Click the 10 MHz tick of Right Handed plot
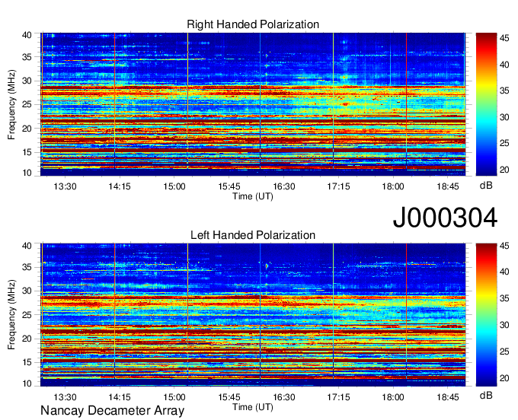This screenshot has height=420, width=518. point(27,173)
